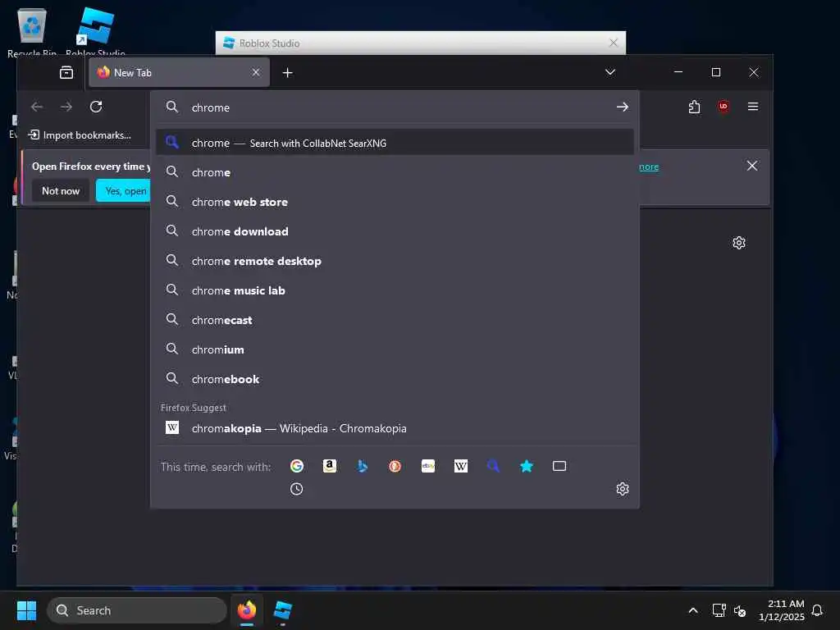Screen dimensions: 840x630
Task: Open the network status tray icon
Action: pyautogui.click(x=719, y=610)
